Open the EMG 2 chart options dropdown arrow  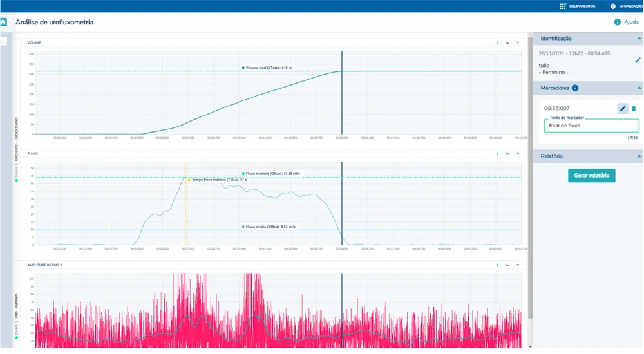point(518,265)
